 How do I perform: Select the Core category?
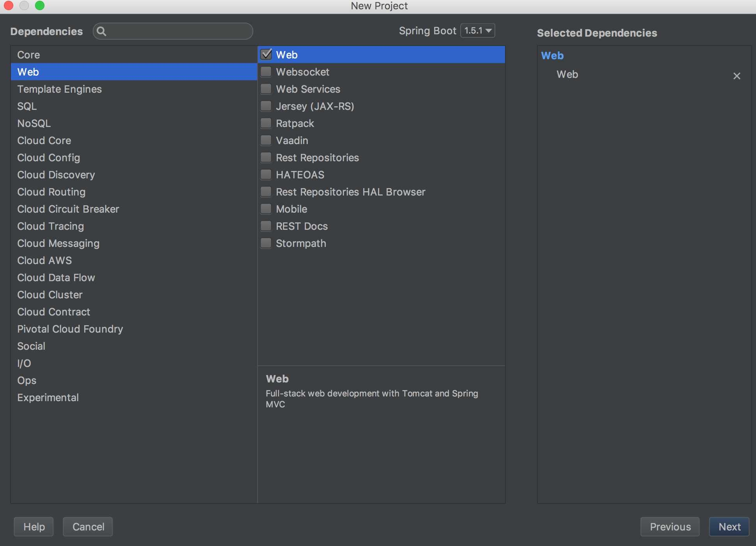pos(134,55)
